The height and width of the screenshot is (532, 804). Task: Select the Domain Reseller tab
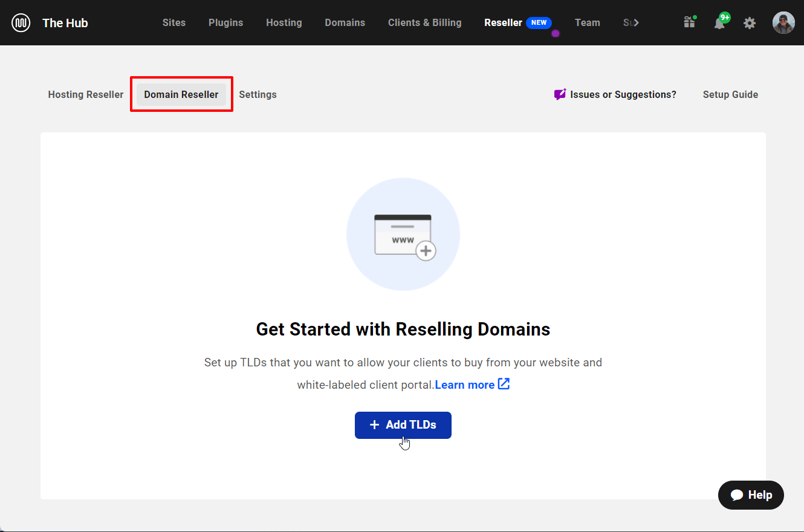point(181,94)
